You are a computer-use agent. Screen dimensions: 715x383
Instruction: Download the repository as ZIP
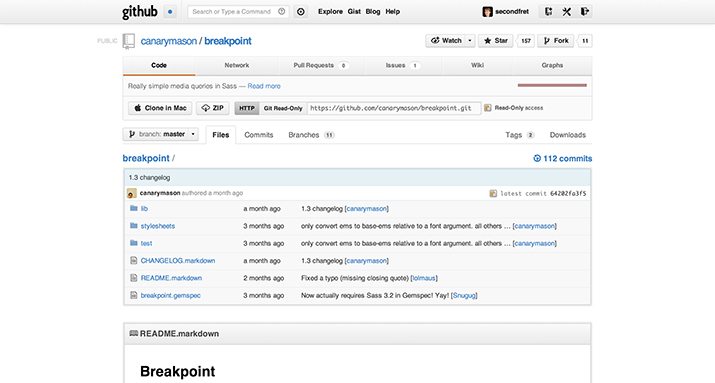212,108
